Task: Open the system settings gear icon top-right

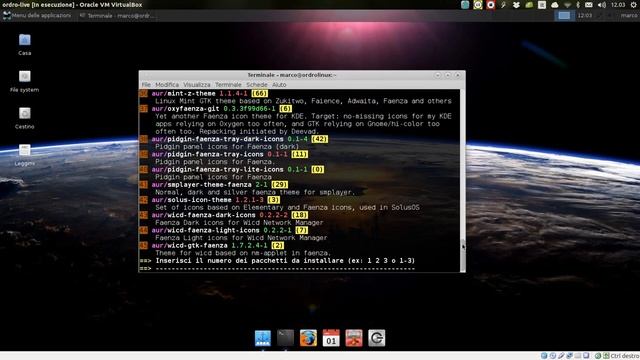Action: coord(634,5)
